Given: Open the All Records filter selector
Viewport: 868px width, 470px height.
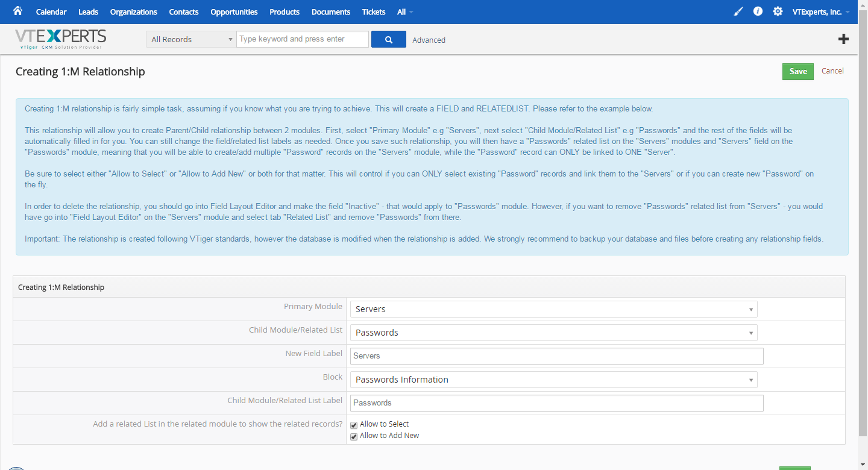Looking at the screenshot, I should pos(190,39).
